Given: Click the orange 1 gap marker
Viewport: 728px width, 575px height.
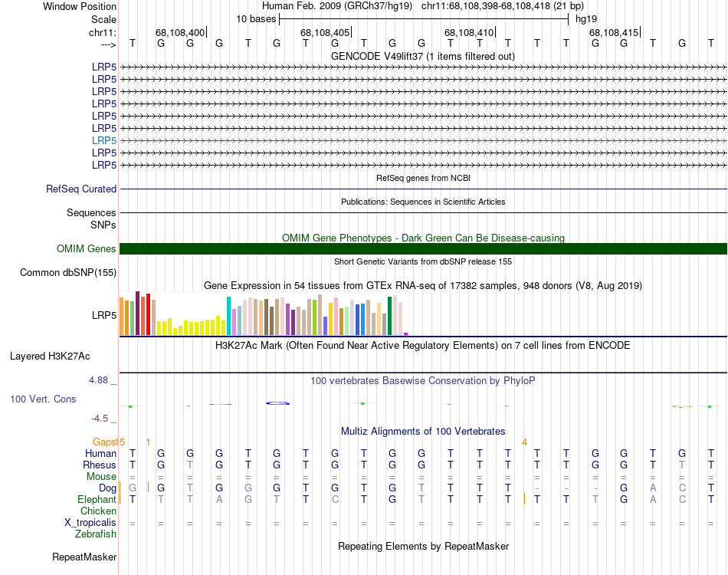Looking at the screenshot, I should point(148,442).
